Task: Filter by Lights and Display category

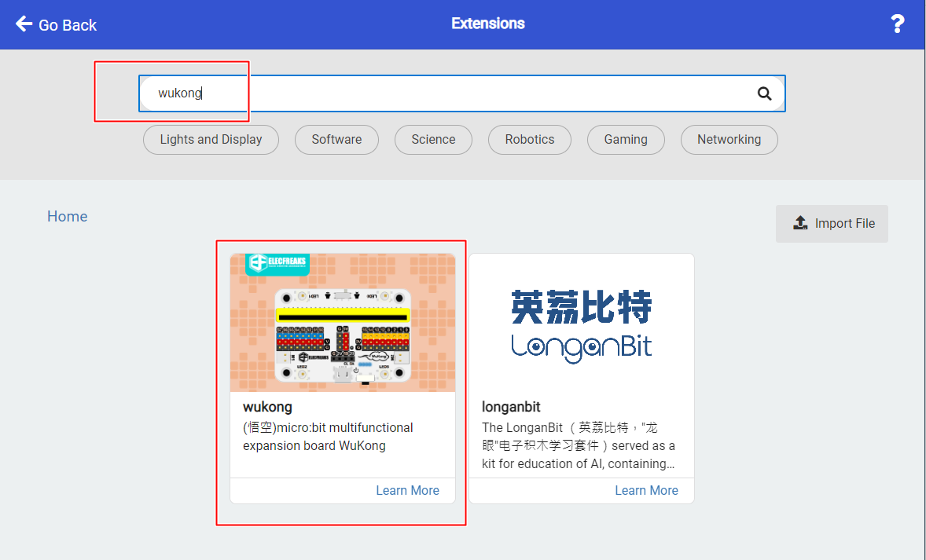Action: (211, 140)
